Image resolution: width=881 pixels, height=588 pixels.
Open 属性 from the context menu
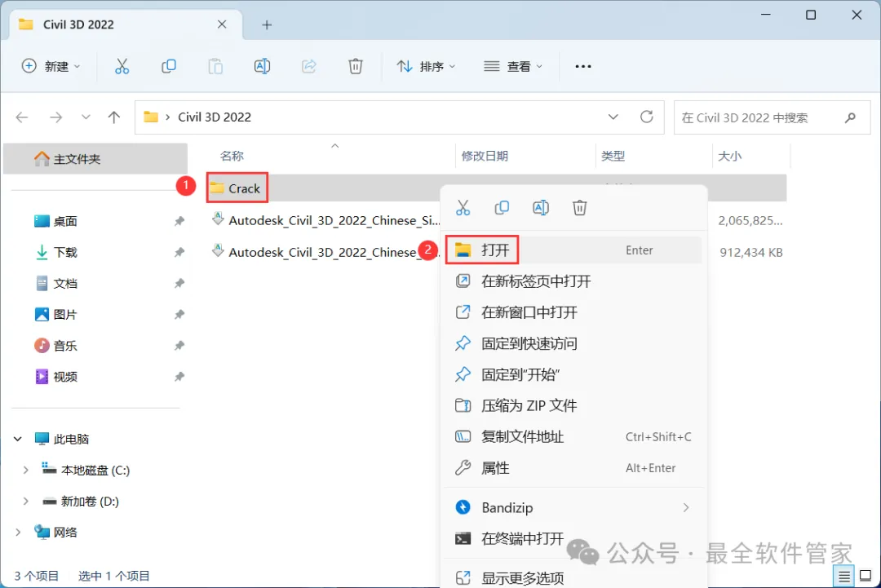[x=573, y=468]
